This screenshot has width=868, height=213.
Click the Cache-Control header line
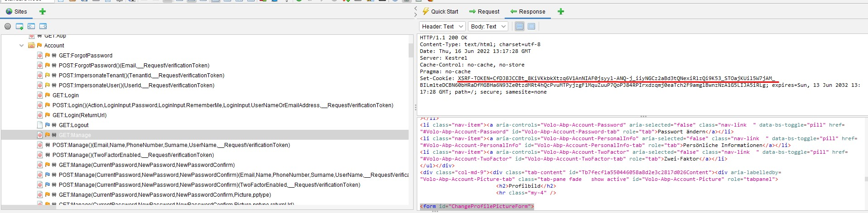coord(472,65)
